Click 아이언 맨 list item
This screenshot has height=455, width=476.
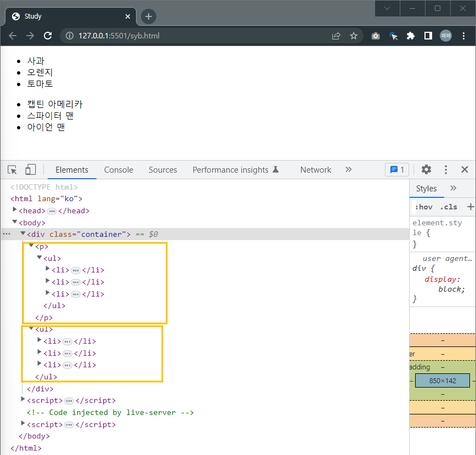tap(46, 127)
